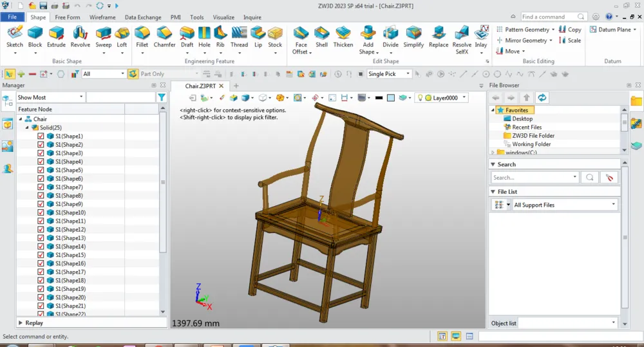Click the Revolve tool icon
644x347 pixels.
tap(80, 36)
